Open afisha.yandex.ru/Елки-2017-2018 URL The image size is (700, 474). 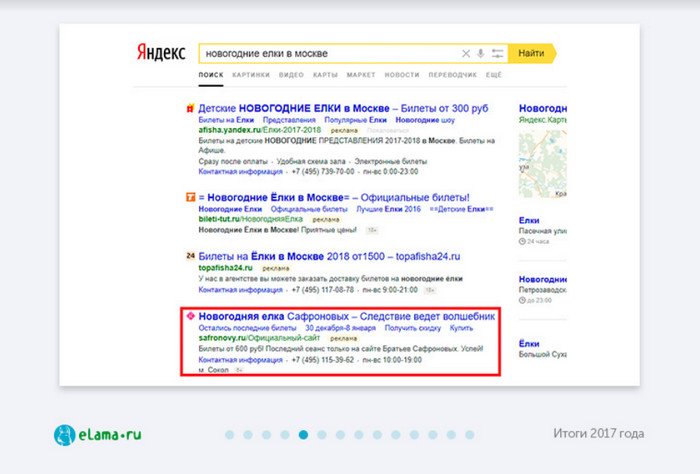click(x=259, y=130)
